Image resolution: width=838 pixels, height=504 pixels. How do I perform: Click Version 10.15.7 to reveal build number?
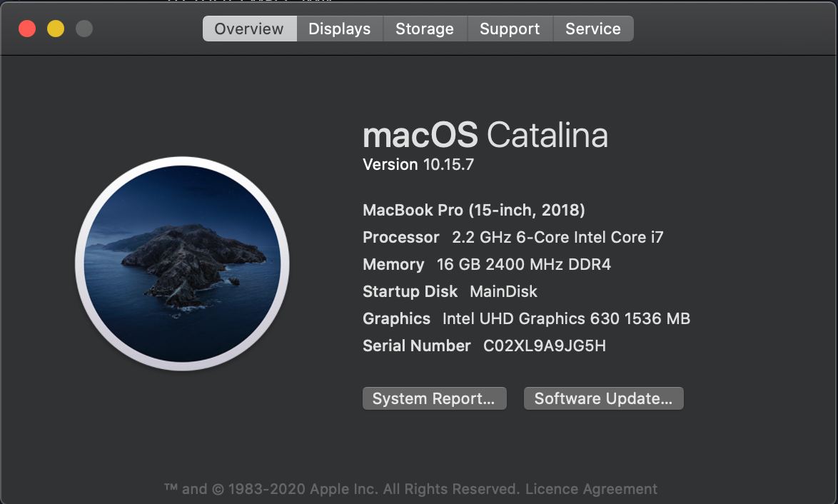(418, 164)
